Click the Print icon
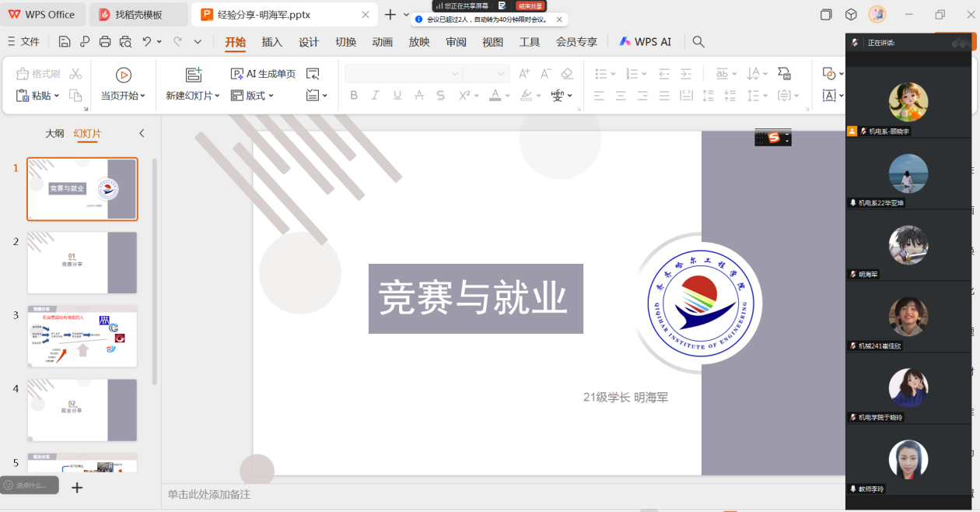The image size is (980, 512). tap(105, 42)
